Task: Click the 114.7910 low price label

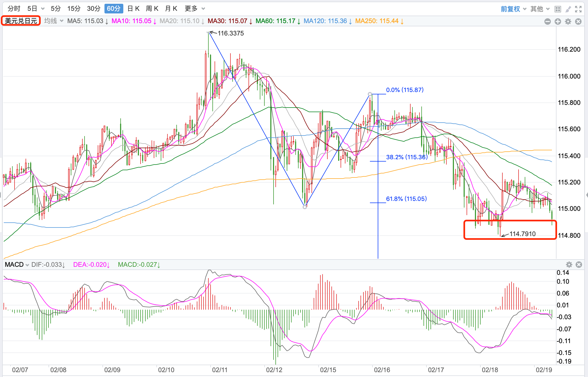Action: tap(523, 234)
